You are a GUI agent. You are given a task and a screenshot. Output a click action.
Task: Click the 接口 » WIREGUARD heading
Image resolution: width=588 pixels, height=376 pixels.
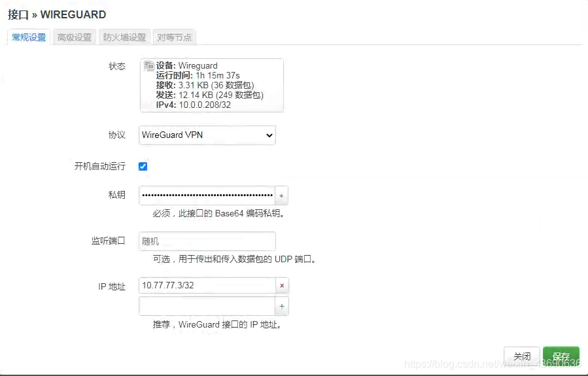point(57,14)
